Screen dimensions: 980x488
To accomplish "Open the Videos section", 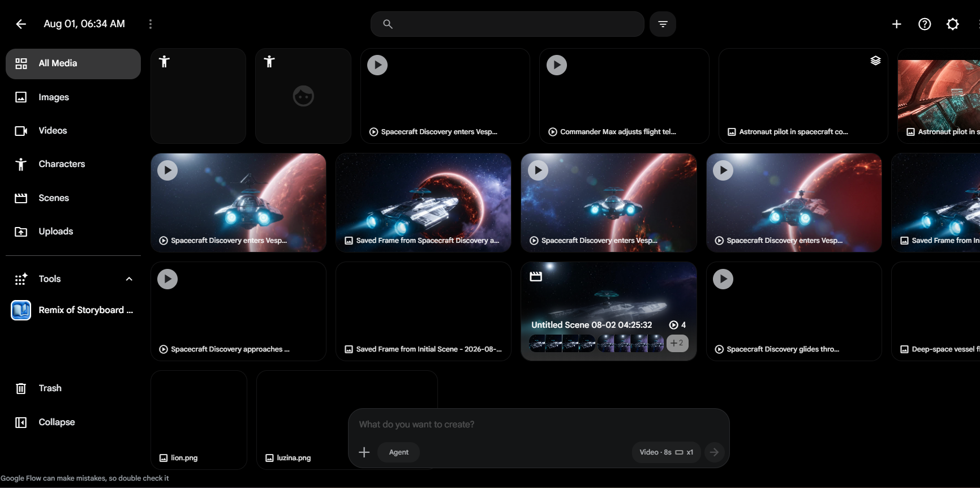I will 73,131.
